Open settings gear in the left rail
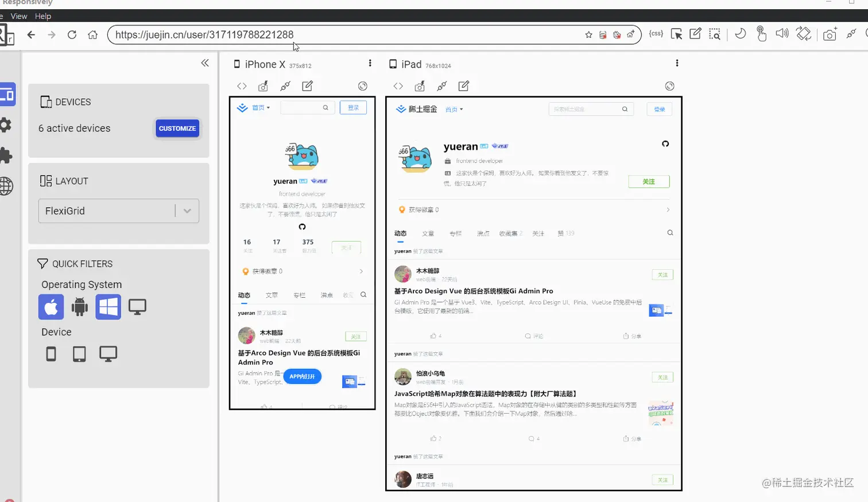 pyautogui.click(x=6, y=125)
